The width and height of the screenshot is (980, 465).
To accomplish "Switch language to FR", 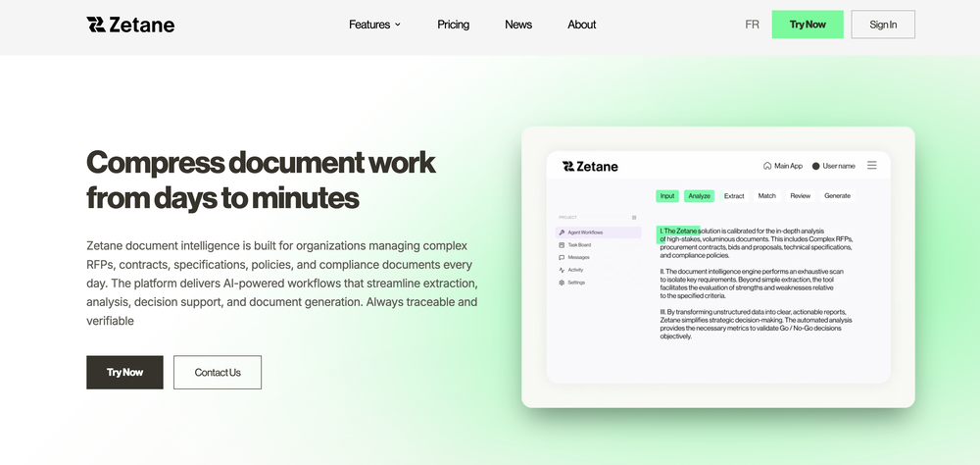I will pos(752,25).
